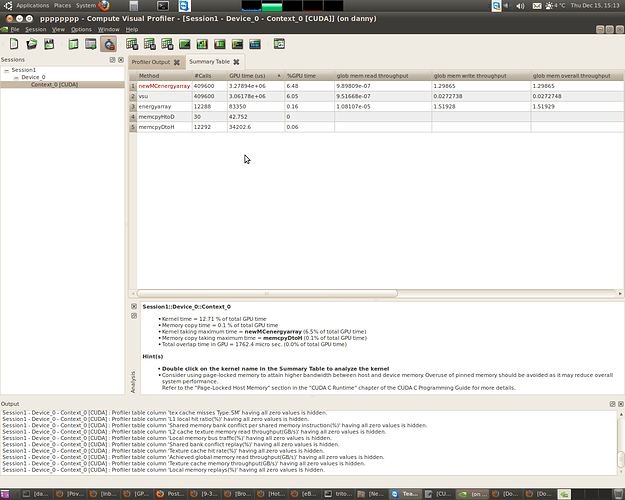
Task: Float the Output panel
Action: coord(613,404)
